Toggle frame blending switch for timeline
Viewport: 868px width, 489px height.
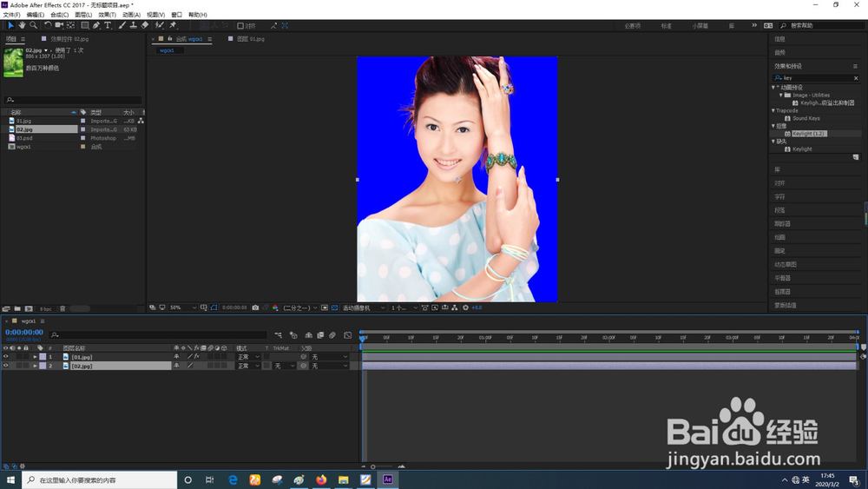(320, 335)
